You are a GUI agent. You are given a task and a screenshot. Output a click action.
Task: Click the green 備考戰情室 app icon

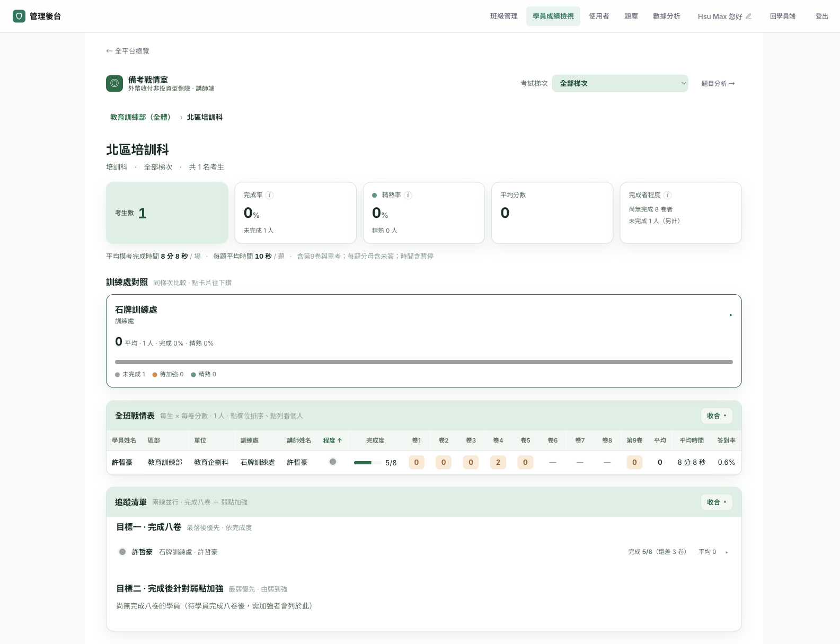pyautogui.click(x=114, y=83)
